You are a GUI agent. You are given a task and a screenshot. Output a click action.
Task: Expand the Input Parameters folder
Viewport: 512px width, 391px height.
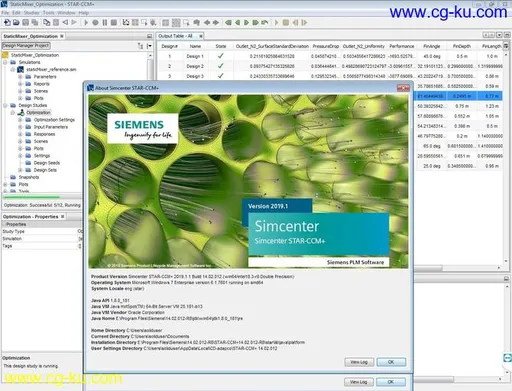20,127
